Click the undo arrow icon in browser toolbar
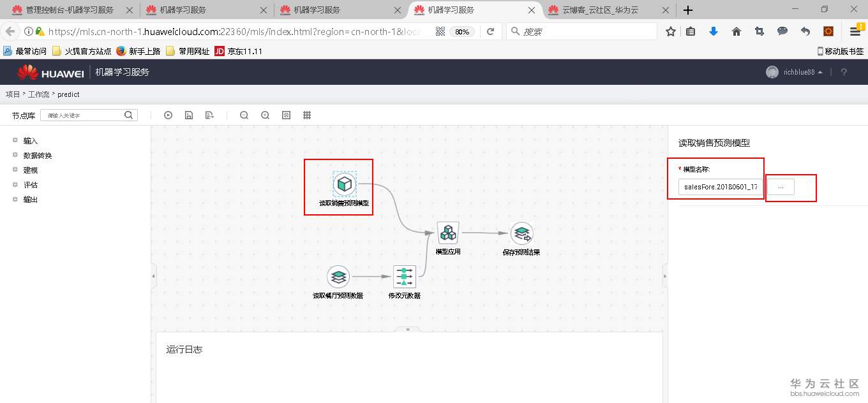Viewport: 868px width, 403px height. point(805,31)
